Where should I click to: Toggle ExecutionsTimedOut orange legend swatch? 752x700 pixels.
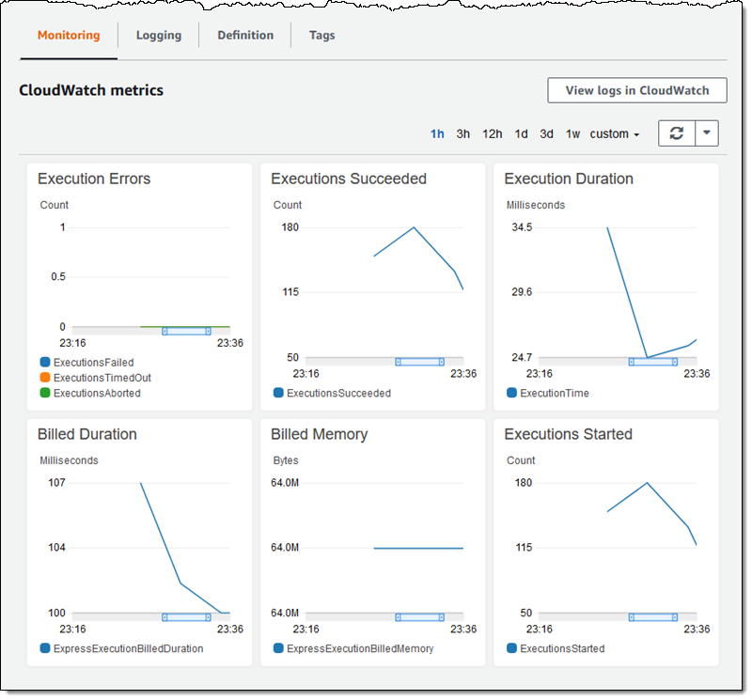[45, 378]
